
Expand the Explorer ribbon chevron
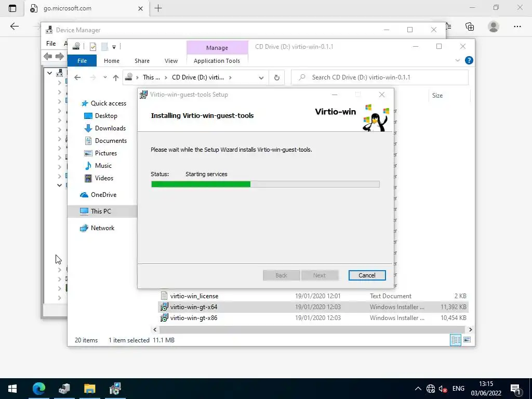pos(457,60)
